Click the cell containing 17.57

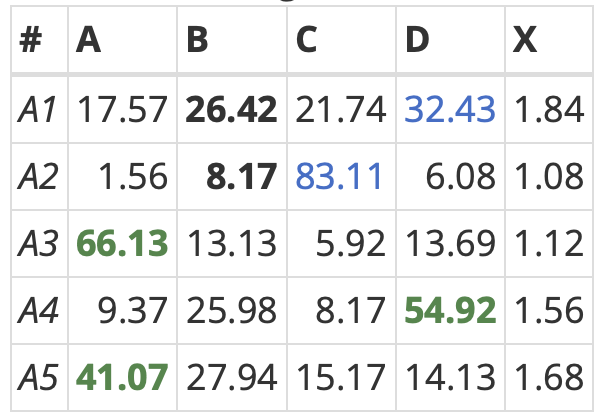tap(122, 110)
